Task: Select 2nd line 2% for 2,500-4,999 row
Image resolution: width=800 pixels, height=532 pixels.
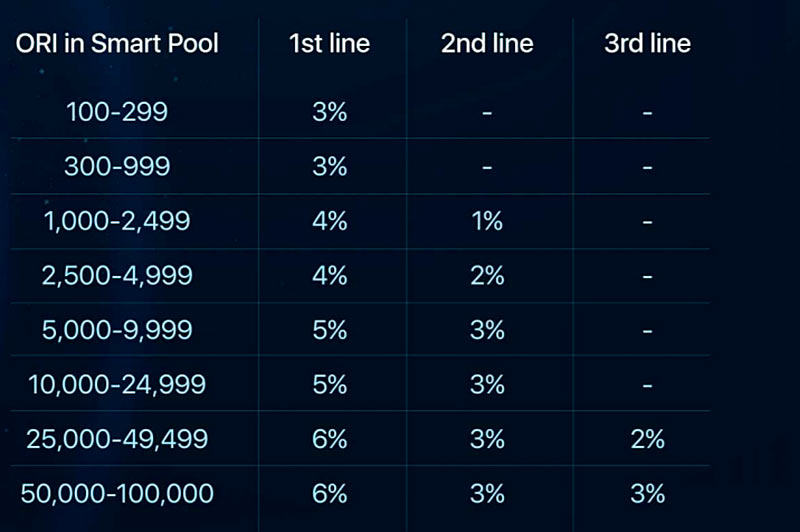Action: pos(487,275)
